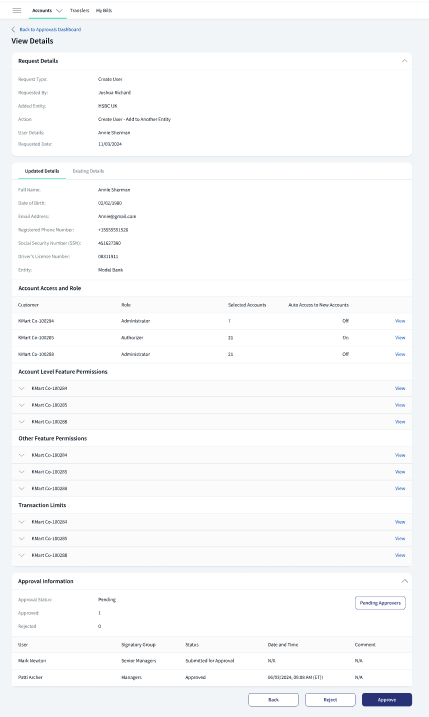Expand the third KMart row under Transaction Limits
This screenshot has width=429, height=717.
click(x=21, y=555)
